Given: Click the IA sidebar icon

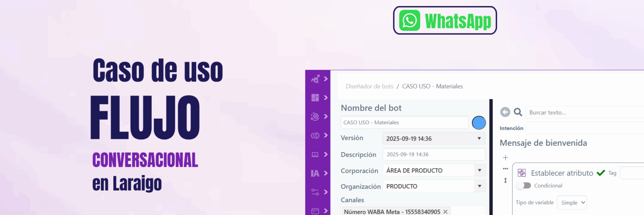Looking at the screenshot, I should point(315,173).
